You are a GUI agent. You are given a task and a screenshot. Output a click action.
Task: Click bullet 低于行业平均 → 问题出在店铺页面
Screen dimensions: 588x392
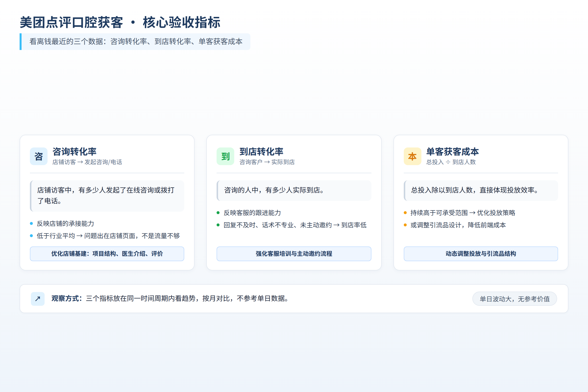click(x=108, y=236)
